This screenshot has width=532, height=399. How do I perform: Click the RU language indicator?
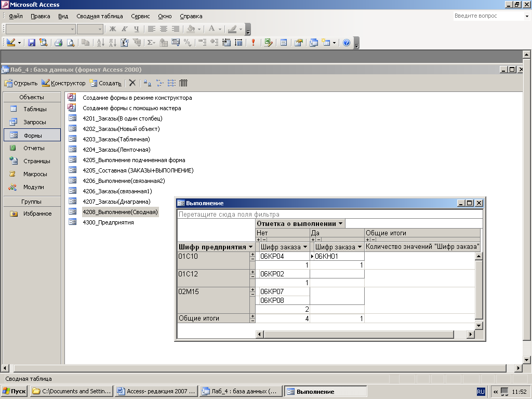click(x=481, y=392)
